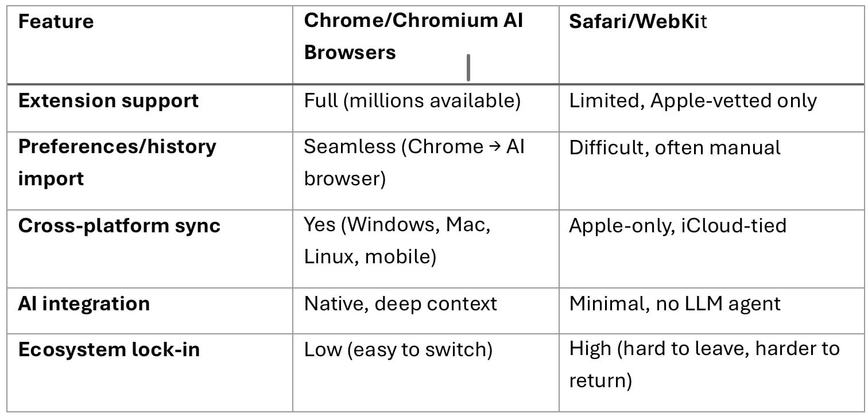Click the 'Minimal, no LLM agent' cell
Viewport: 868px width, 417px height.
tap(675, 303)
